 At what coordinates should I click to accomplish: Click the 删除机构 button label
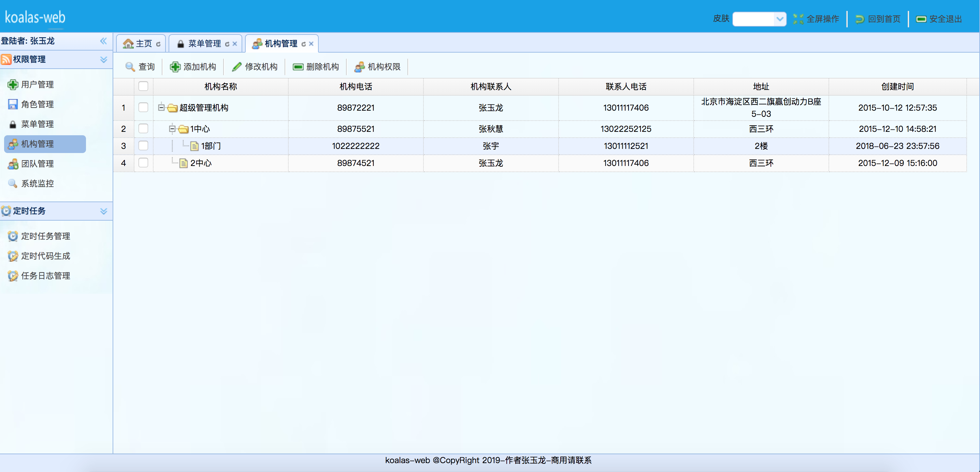point(322,67)
